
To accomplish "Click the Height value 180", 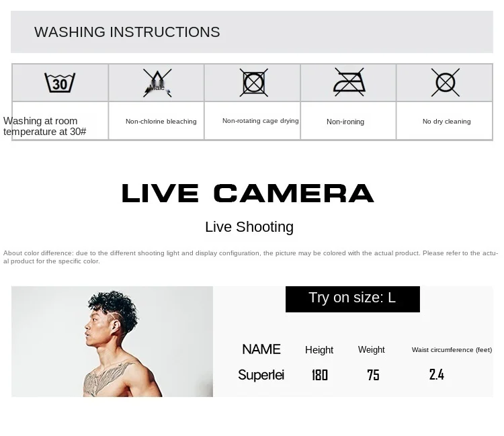I will (319, 375).
